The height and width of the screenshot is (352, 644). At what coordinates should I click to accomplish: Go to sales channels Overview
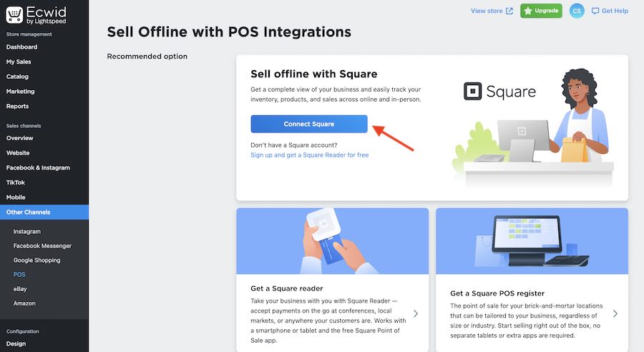20,138
